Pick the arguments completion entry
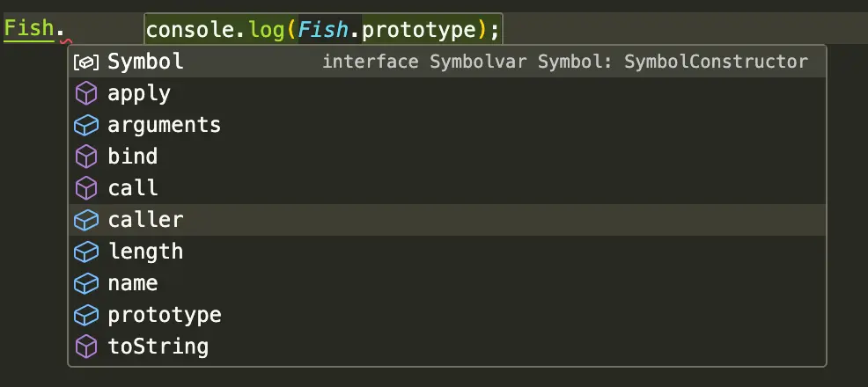This screenshot has width=868, height=387. (164, 125)
